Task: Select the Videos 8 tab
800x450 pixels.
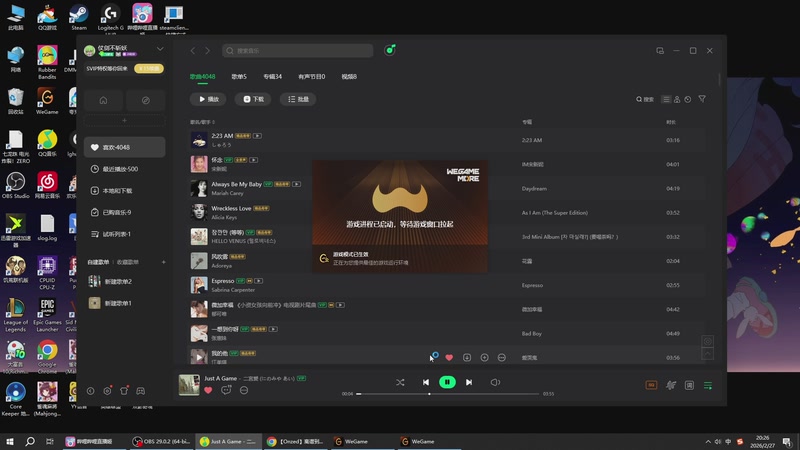Action: pyautogui.click(x=349, y=77)
